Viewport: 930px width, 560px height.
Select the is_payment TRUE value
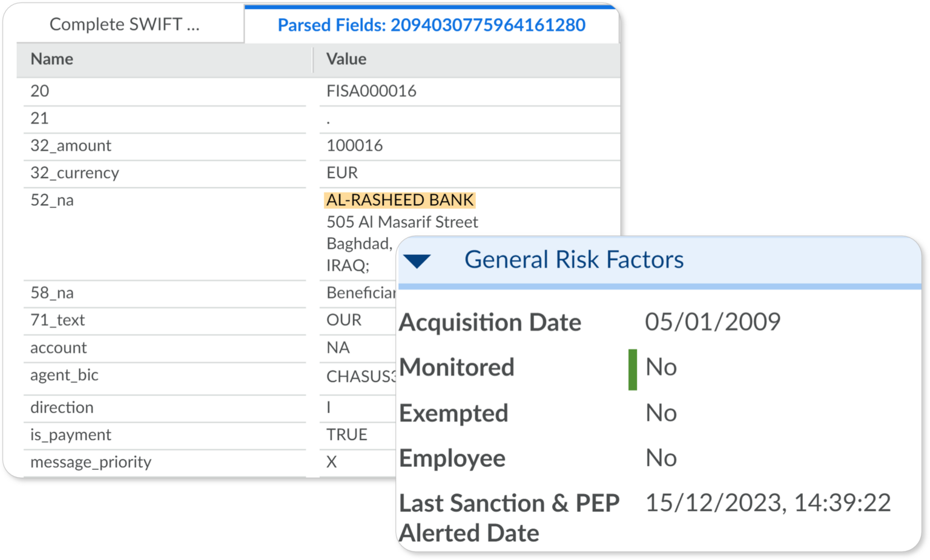pos(347,434)
